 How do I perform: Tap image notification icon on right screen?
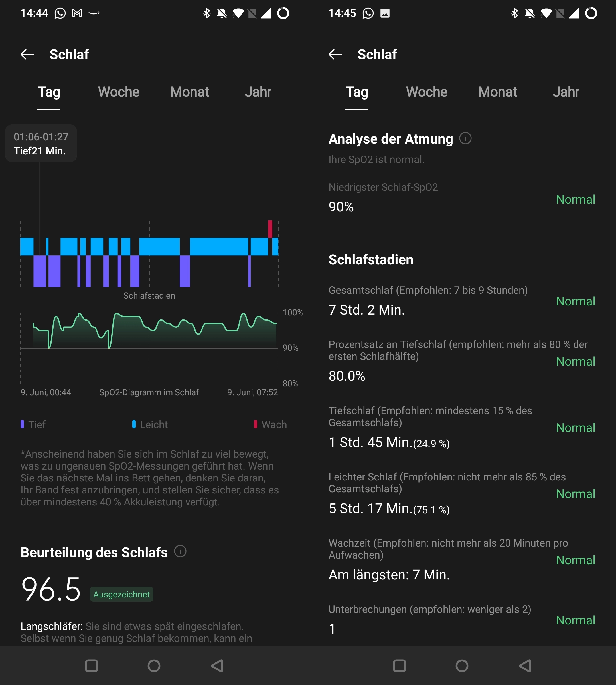(385, 13)
